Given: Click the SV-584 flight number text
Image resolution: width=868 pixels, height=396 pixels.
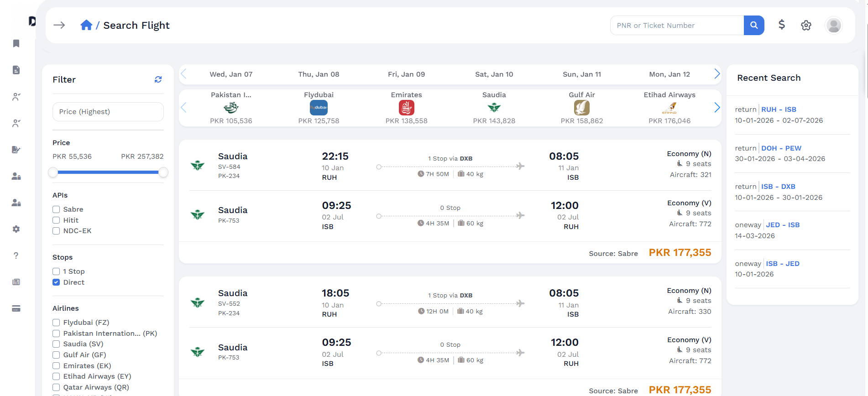Looking at the screenshot, I should click(x=229, y=167).
